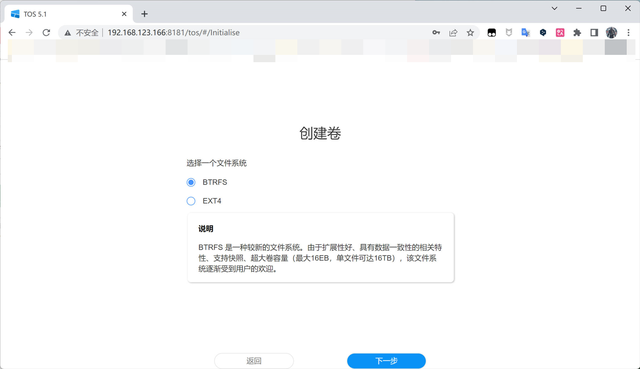The width and height of the screenshot is (640, 369).
Task: Go back to the previous browser page
Action: [12, 33]
